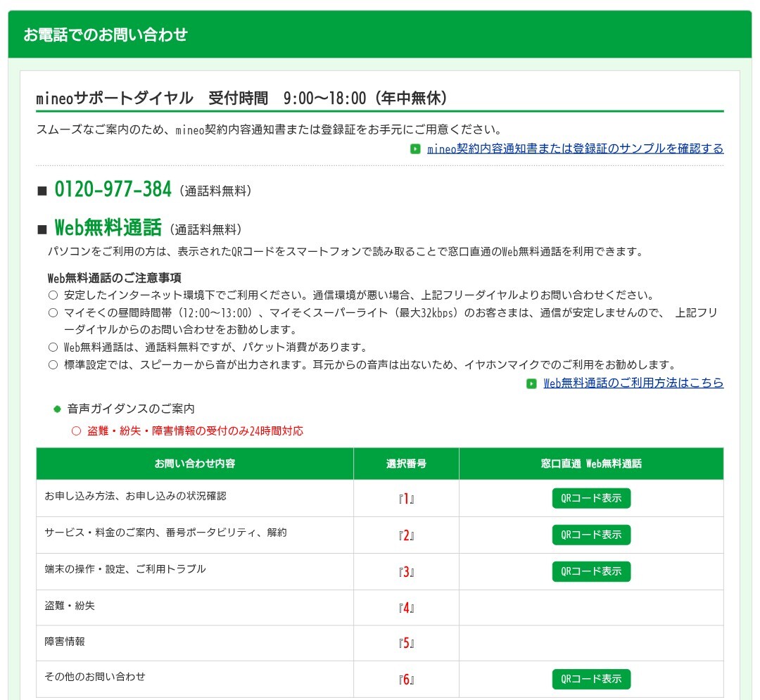
Task: Click the スムーズなご案内のため instruction line
Action: point(270,130)
